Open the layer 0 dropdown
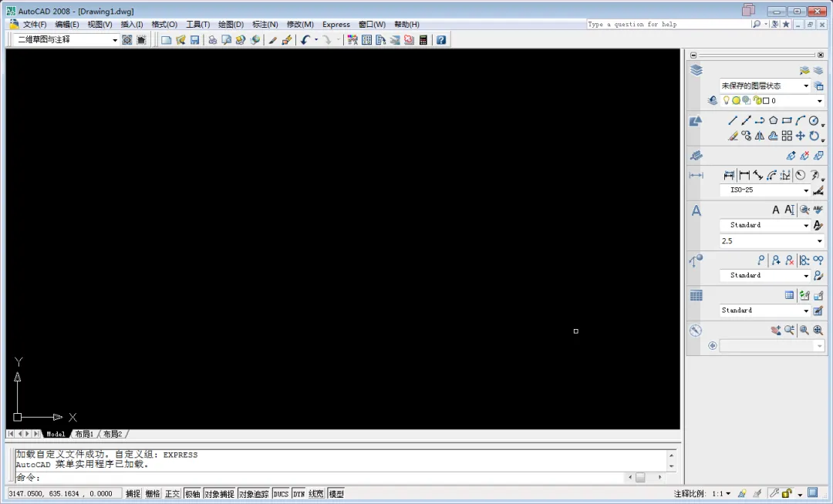 pos(820,101)
